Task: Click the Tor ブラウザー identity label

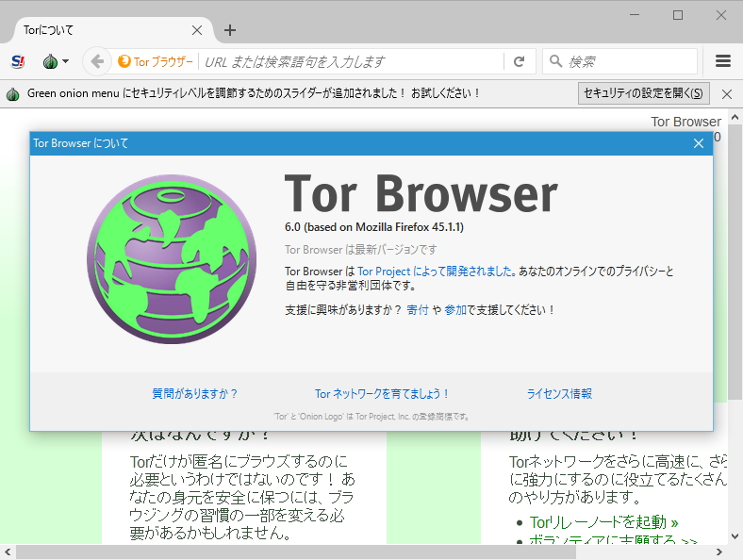Action: pos(156,61)
